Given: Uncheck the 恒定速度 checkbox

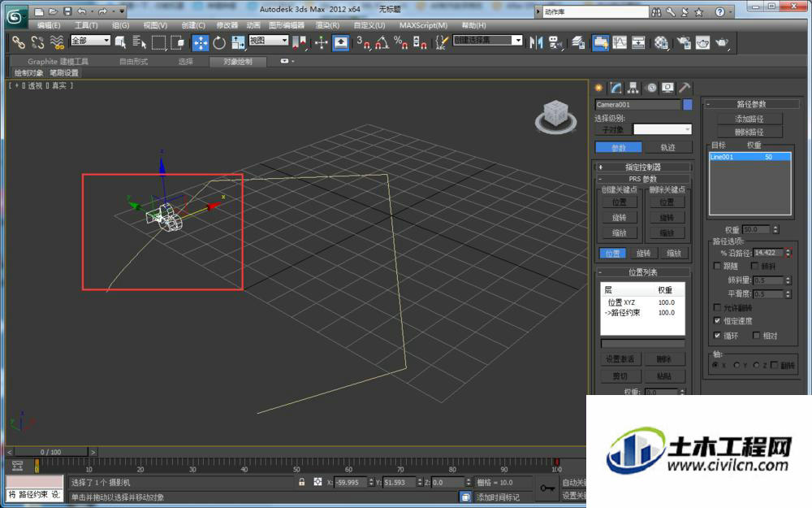Looking at the screenshot, I should point(717,321).
